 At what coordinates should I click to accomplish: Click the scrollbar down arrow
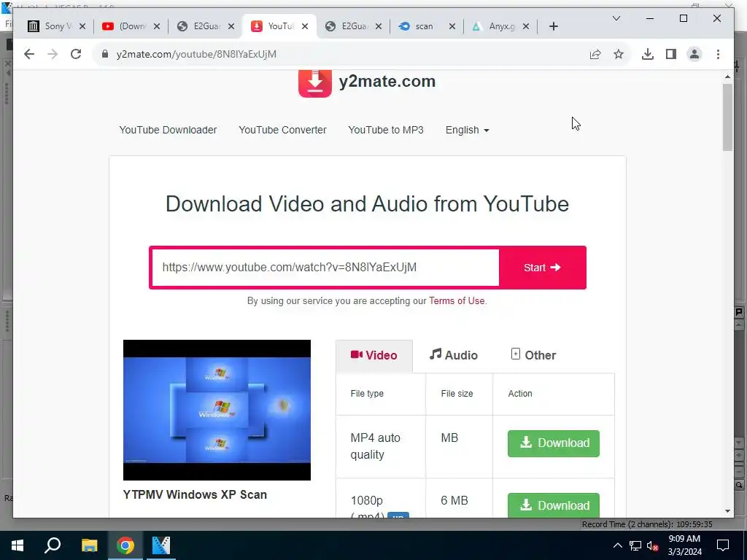727,511
